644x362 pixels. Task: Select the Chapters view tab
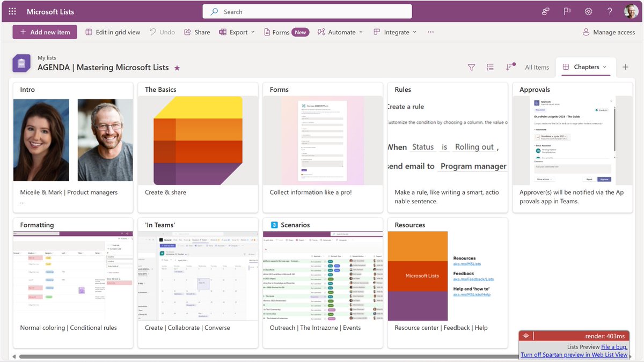click(586, 67)
